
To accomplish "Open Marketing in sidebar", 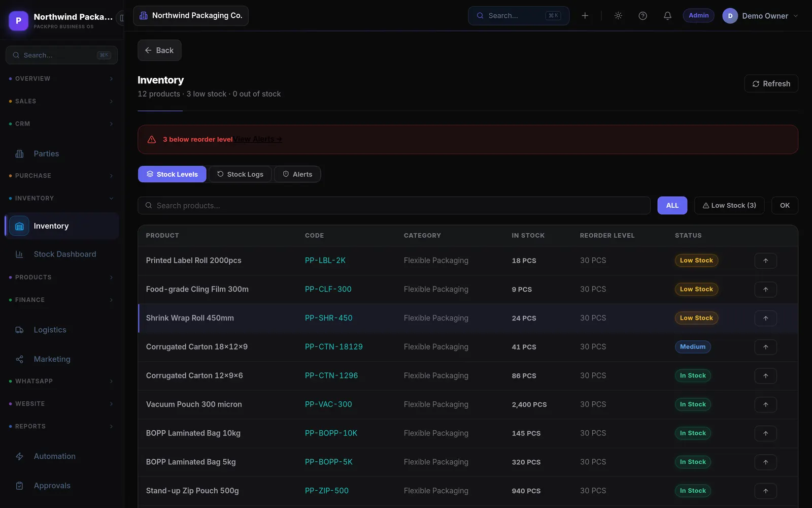I will pos(62,359).
